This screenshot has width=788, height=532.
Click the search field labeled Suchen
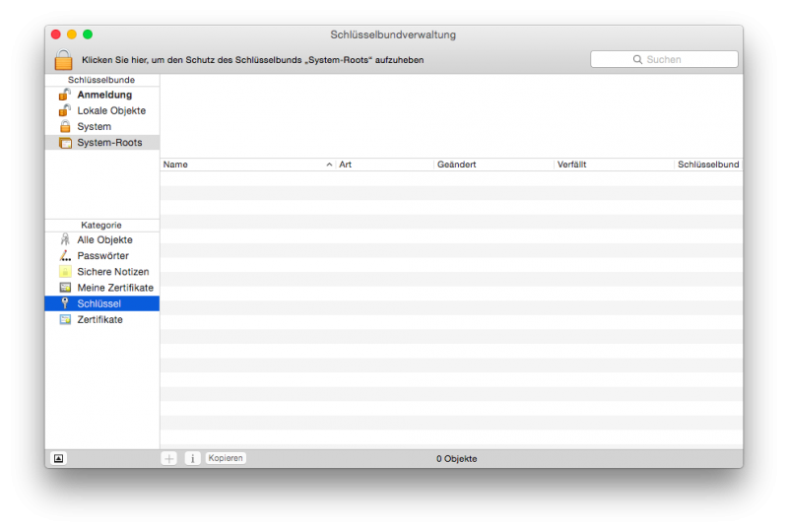tap(664, 60)
